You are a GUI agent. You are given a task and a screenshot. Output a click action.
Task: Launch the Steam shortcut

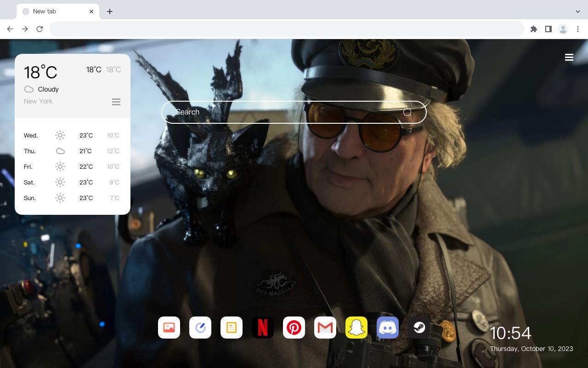coord(419,328)
